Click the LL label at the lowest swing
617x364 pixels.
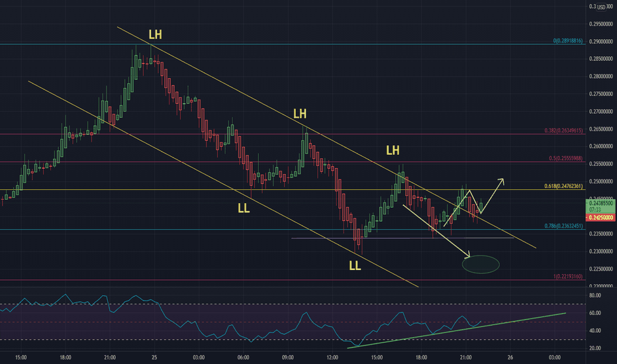coord(355,266)
